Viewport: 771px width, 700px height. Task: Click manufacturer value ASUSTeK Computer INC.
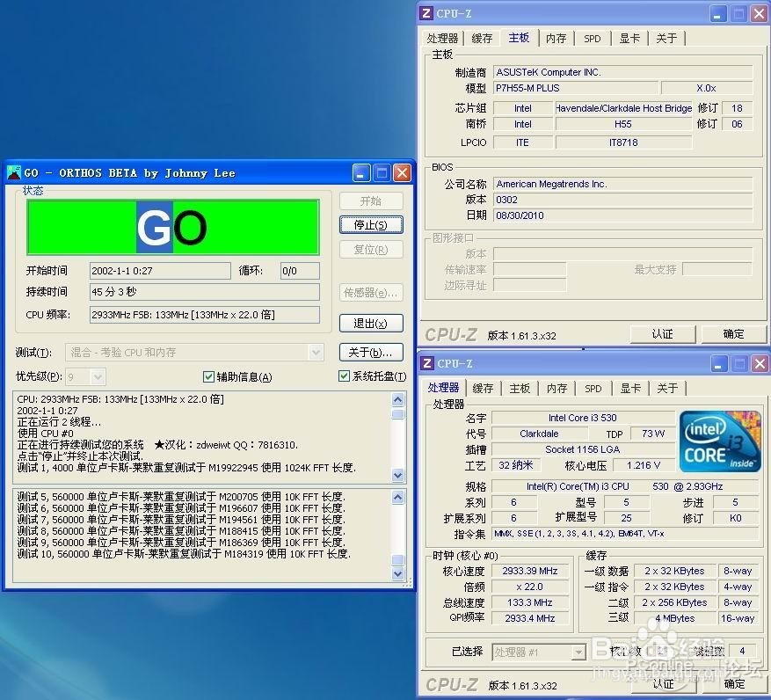pos(622,72)
